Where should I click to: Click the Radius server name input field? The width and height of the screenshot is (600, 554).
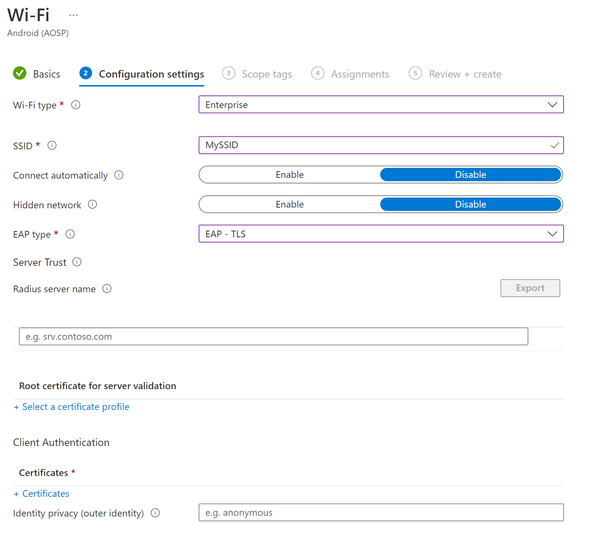274,337
